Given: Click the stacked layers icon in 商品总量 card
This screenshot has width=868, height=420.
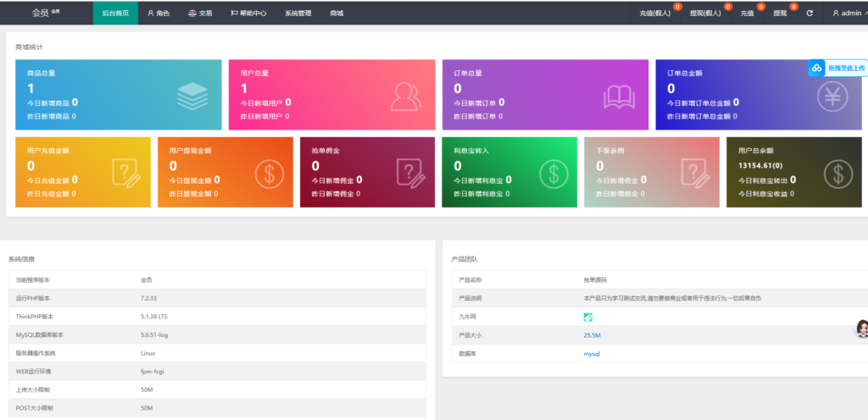Looking at the screenshot, I should click(192, 97).
